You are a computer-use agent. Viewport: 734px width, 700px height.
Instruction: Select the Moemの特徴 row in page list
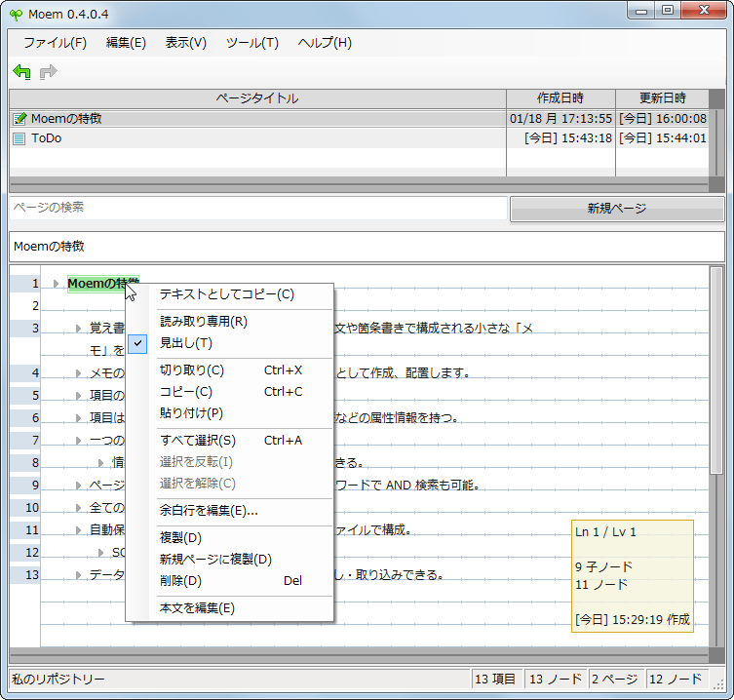358,119
